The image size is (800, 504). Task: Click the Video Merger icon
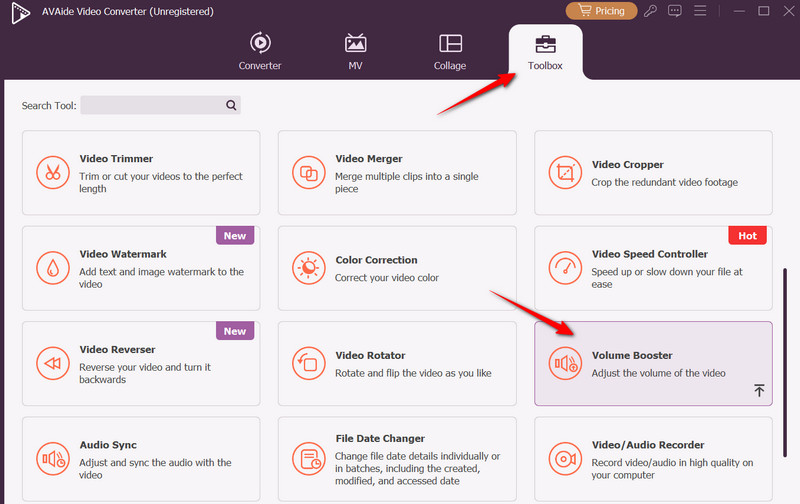coord(309,172)
